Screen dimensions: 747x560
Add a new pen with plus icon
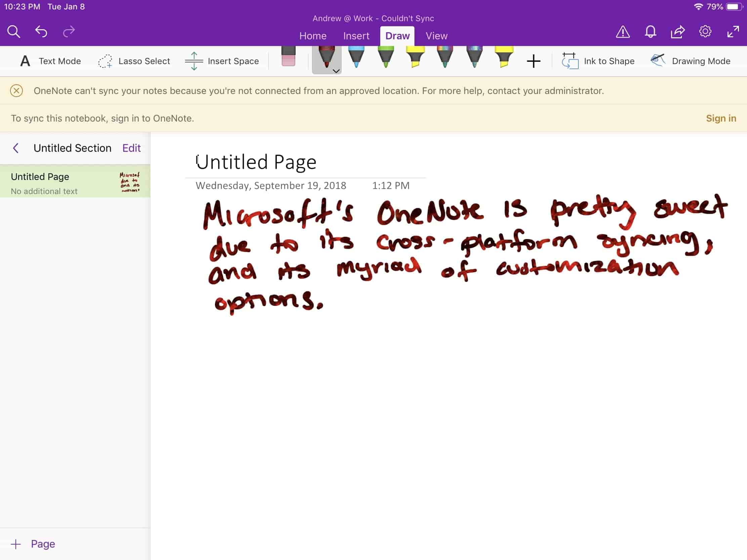pos(533,61)
